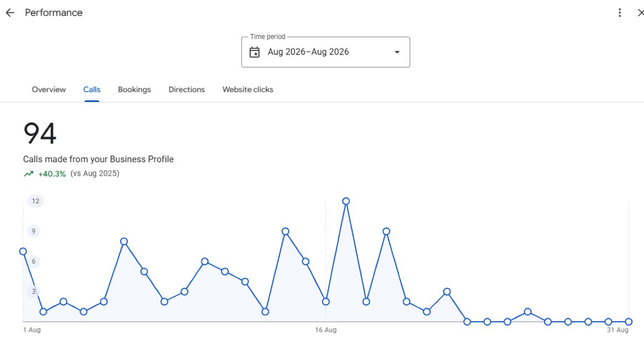
Task: Click the +40.3% change value
Action: [x=52, y=174]
